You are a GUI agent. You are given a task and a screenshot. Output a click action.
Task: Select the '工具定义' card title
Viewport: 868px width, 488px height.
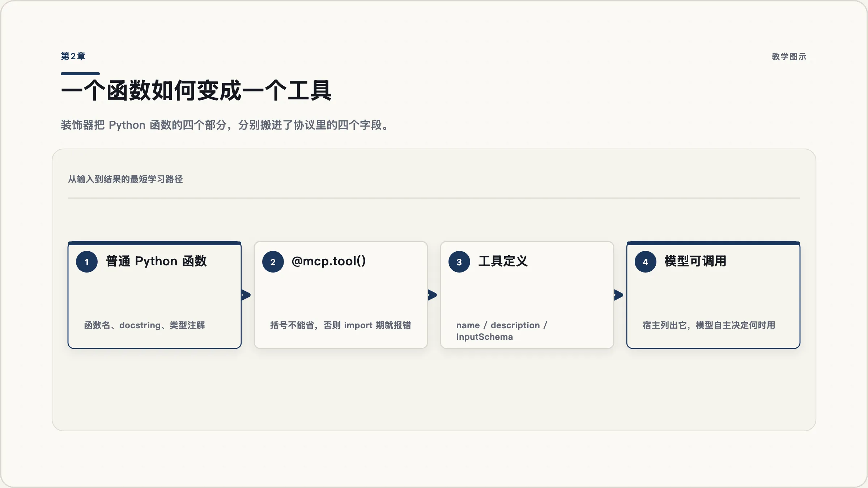tap(503, 261)
